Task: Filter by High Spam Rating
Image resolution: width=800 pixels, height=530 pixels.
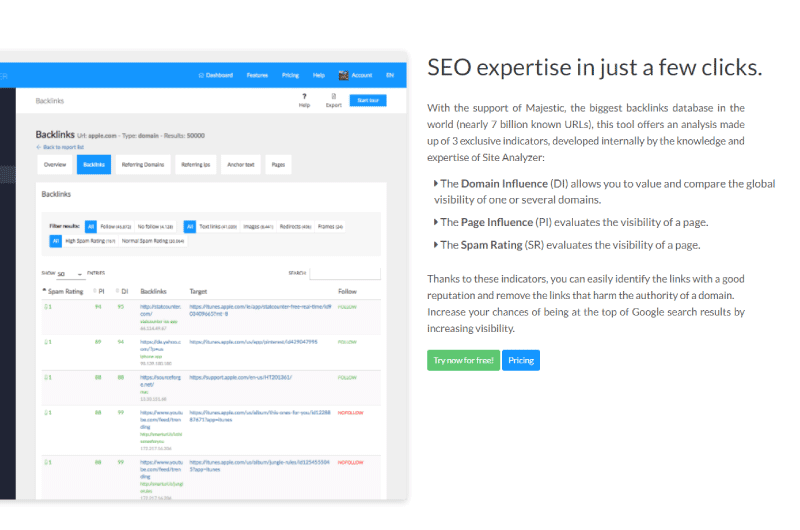Action: pyautogui.click(x=90, y=241)
